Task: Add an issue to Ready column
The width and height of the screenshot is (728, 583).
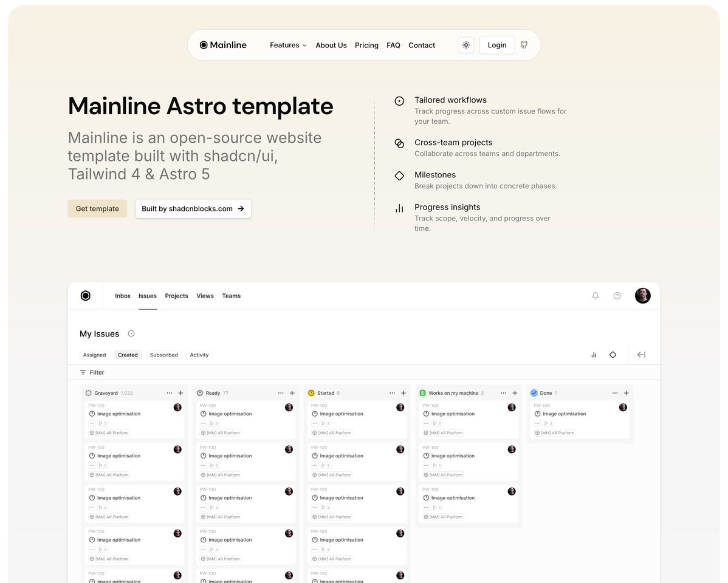Action: click(292, 393)
